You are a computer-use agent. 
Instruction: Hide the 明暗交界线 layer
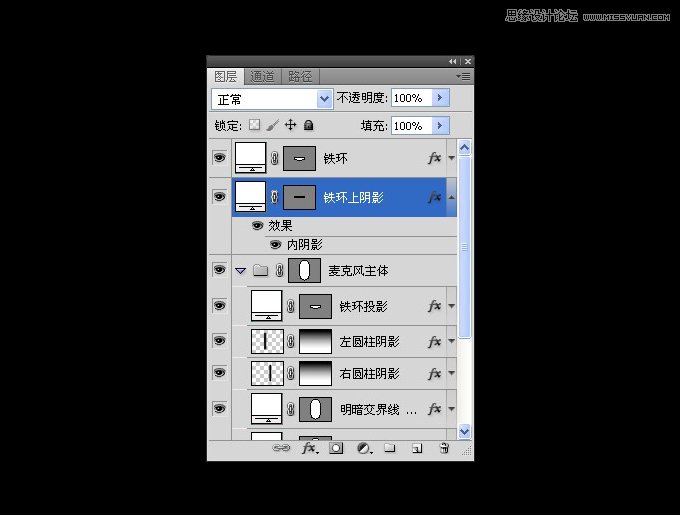tap(219, 408)
